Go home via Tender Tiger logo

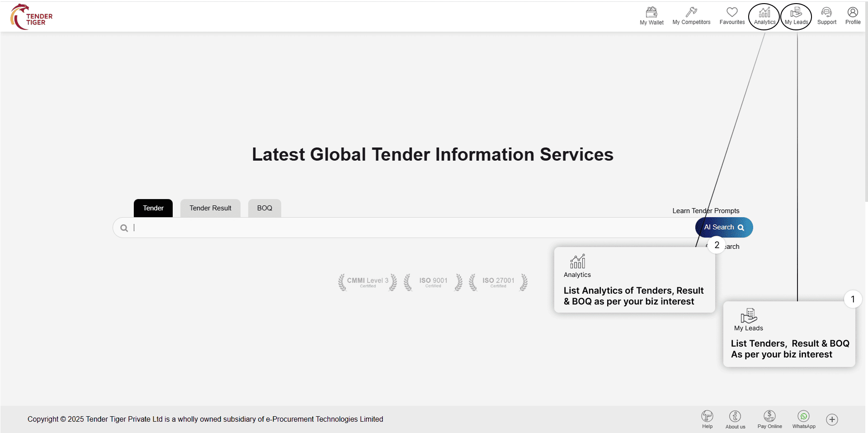coord(32,17)
